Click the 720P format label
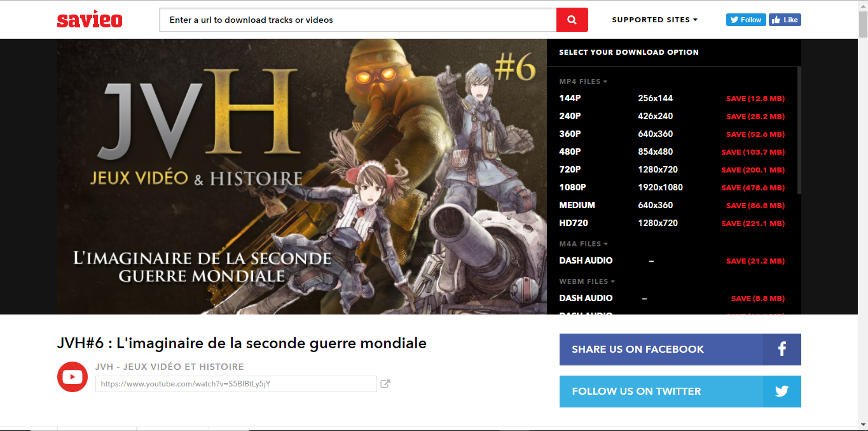This screenshot has width=868, height=431. pos(570,169)
